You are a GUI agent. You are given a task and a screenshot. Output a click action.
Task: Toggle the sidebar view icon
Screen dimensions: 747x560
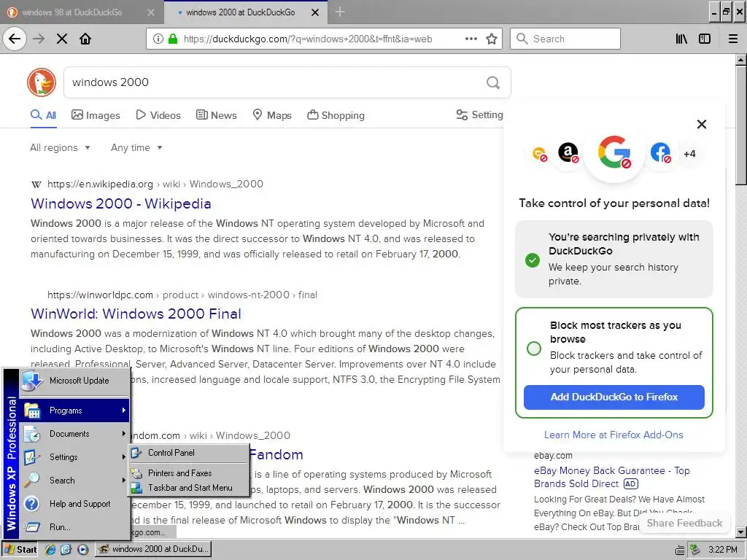[x=705, y=39]
